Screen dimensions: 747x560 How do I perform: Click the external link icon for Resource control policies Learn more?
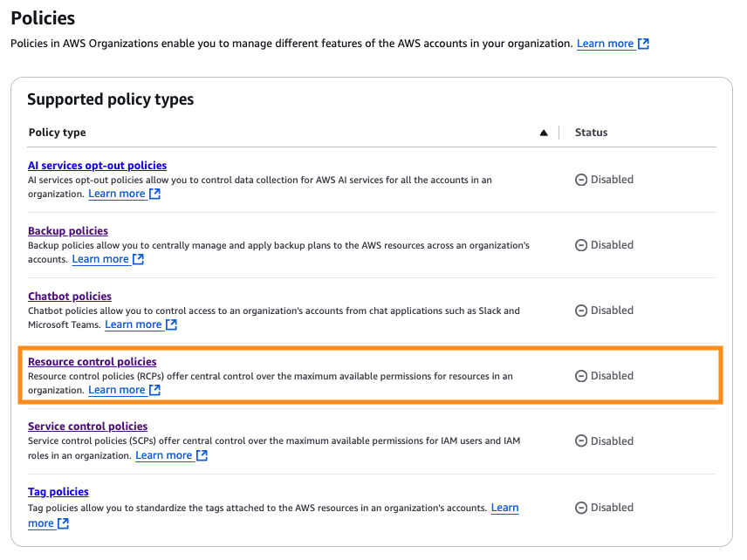[155, 390]
